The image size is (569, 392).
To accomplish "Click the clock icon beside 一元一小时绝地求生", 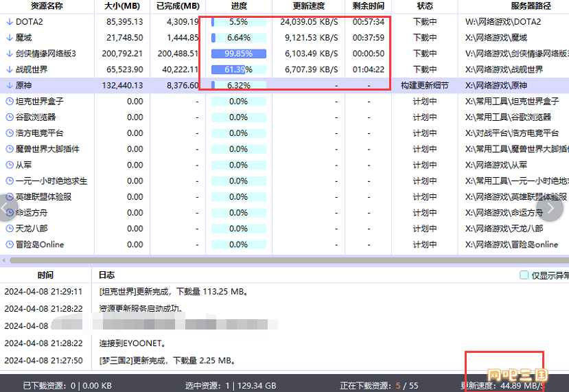I will [10, 181].
